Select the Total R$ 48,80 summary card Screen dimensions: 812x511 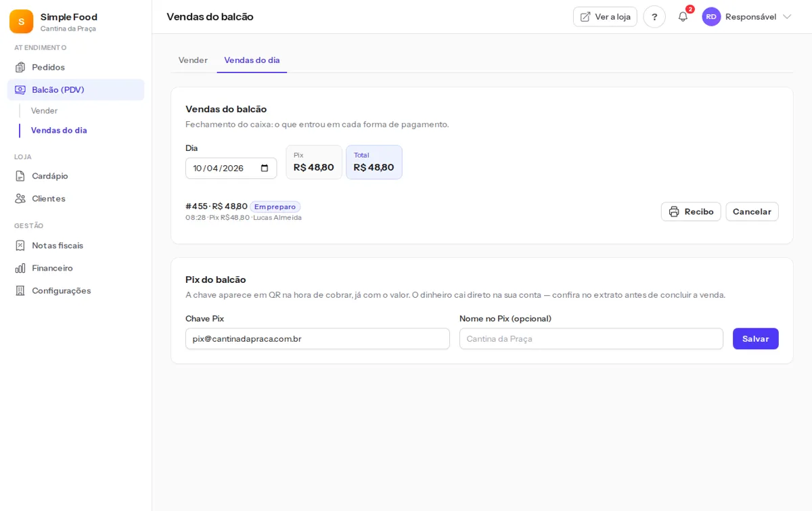pyautogui.click(x=374, y=162)
